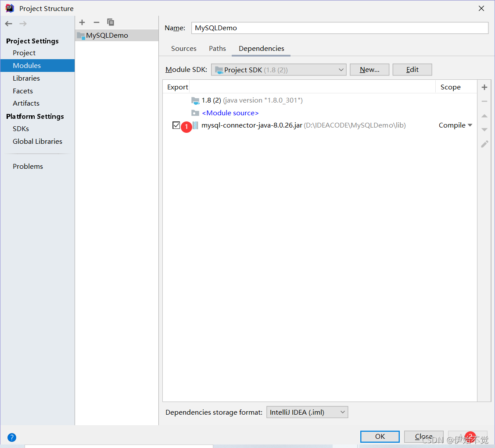
Task: Open the Problems section
Action: [x=28, y=167]
